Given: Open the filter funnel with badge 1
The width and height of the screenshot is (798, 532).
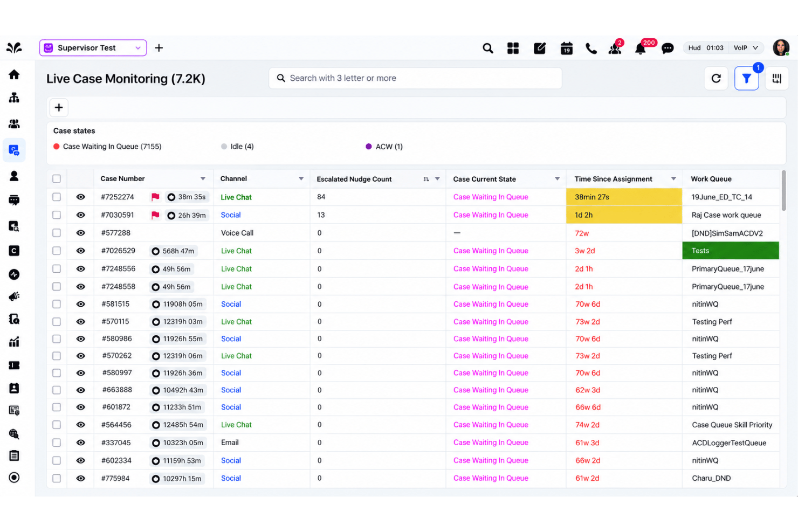Looking at the screenshot, I should (x=747, y=79).
